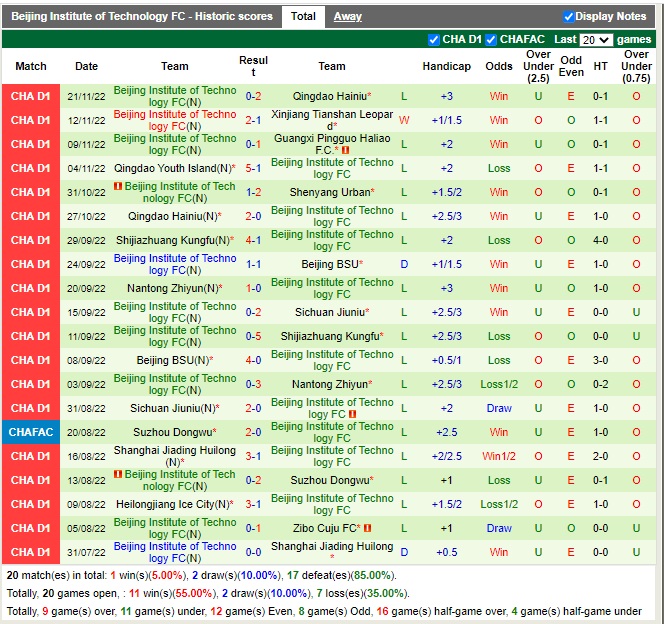The width and height of the screenshot is (664, 624).
Task: Select the Total tab
Action: 303,17
